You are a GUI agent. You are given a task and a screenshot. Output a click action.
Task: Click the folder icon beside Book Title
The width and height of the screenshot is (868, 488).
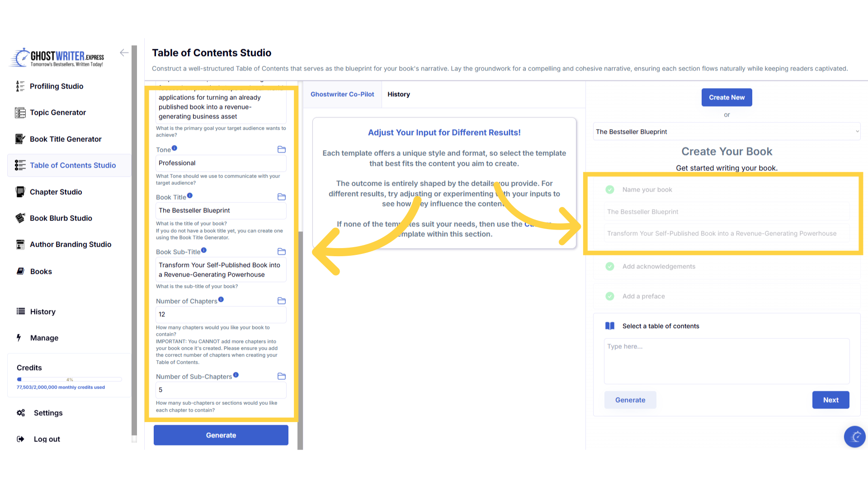tap(281, 197)
